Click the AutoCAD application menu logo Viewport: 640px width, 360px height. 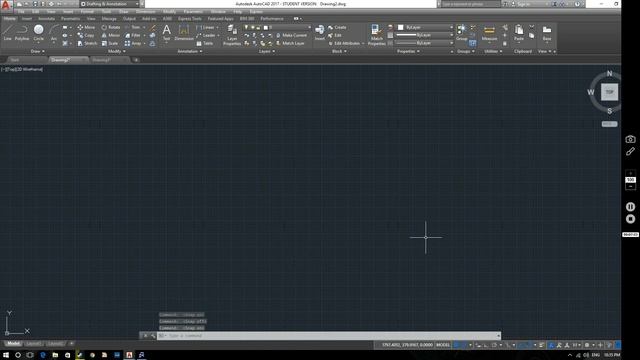6,4
